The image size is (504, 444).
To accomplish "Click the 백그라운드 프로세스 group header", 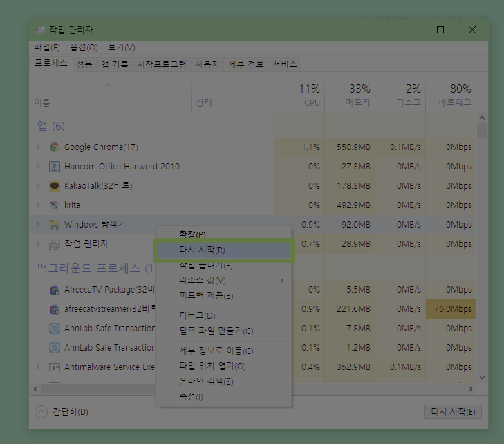I will pos(95,268).
